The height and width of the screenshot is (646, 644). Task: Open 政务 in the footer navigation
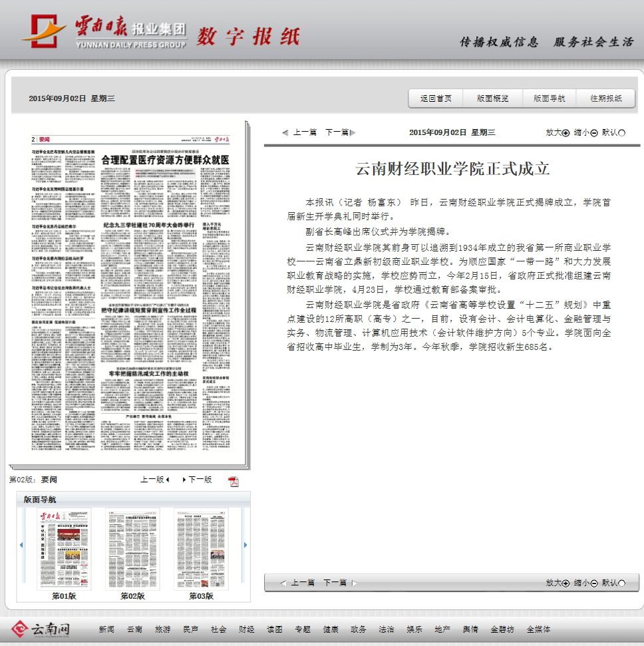tap(359, 629)
